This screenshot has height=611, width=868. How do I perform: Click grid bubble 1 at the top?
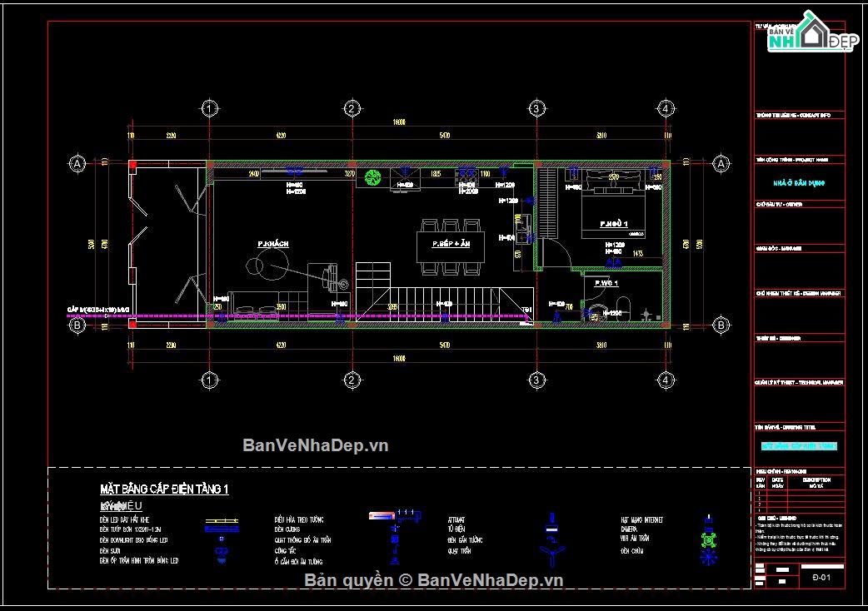coord(209,108)
